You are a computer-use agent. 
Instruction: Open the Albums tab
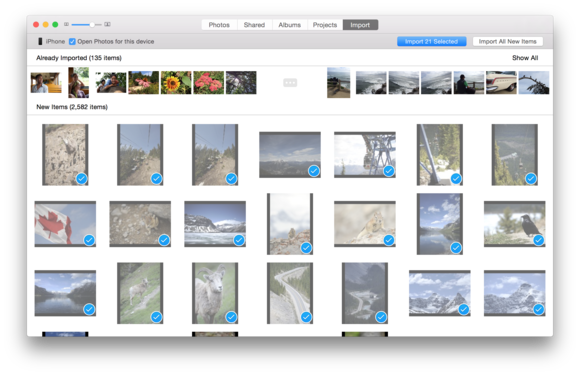click(289, 25)
